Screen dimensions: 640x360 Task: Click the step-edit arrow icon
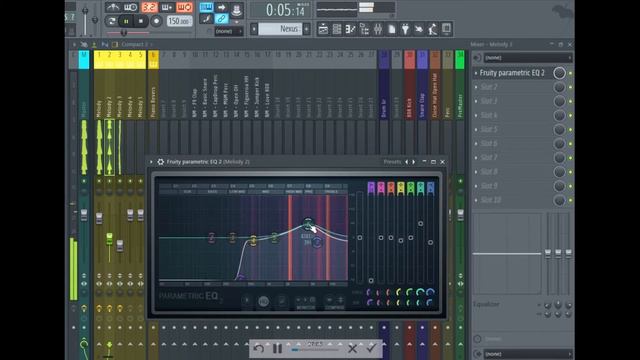221,7
